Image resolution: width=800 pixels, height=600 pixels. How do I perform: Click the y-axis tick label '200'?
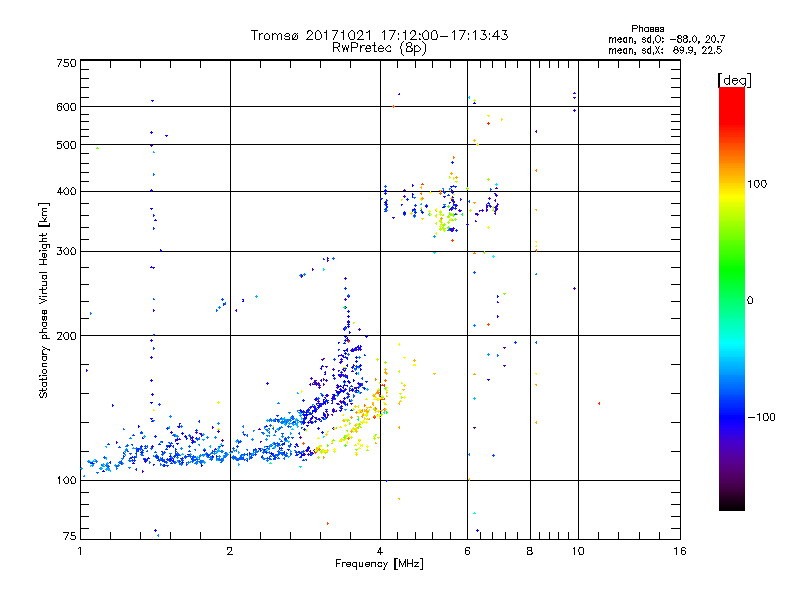click(66, 336)
